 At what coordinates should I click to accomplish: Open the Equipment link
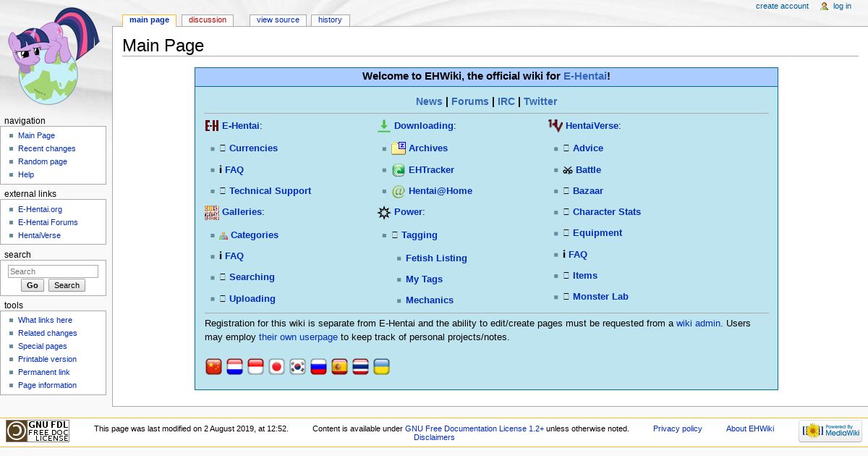click(x=597, y=232)
